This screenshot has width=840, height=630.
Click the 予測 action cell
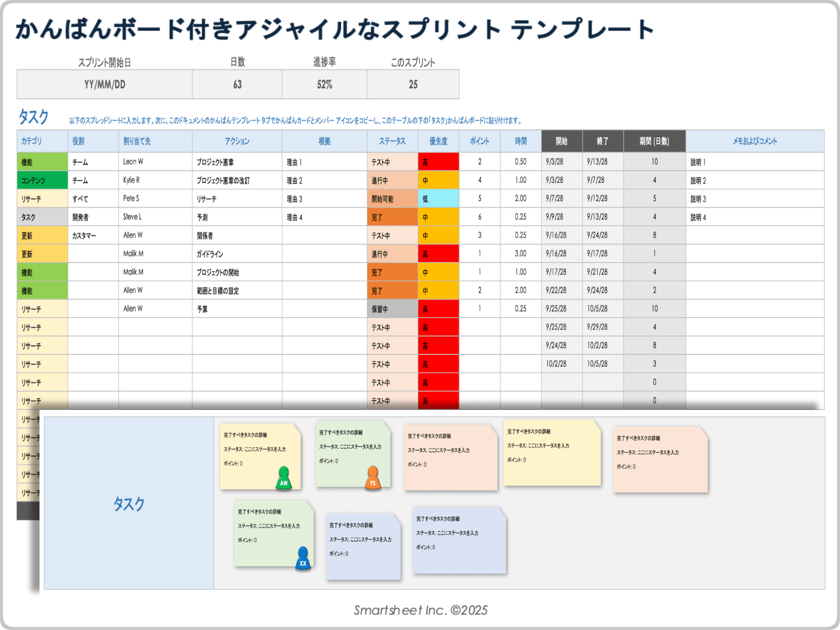(x=237, y=217)
